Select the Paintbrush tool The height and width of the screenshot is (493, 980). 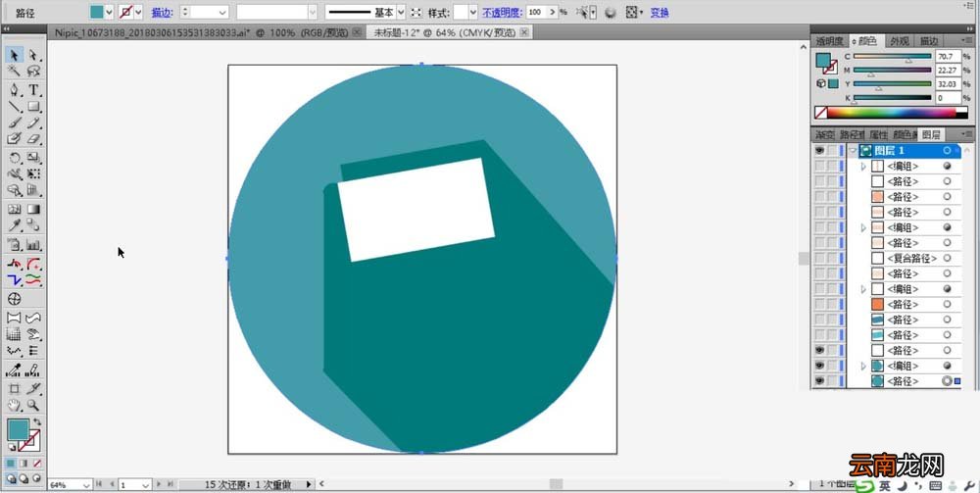(x=15, y=123)
